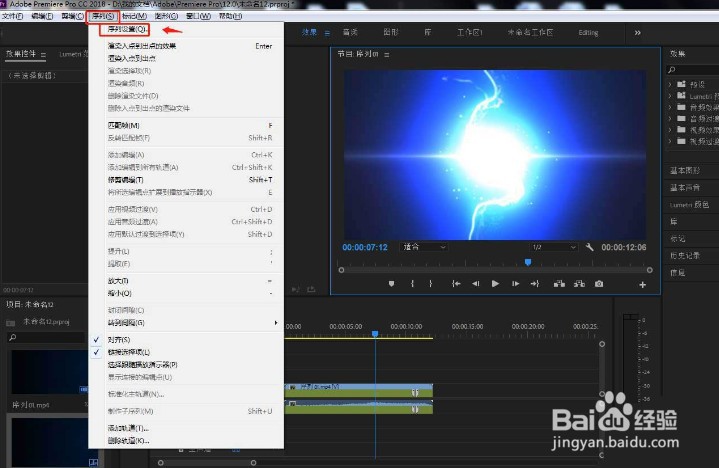This screenshot has width=719, height=468.
Task: Open the 标记(M) menu
Action: click(134, 16)
